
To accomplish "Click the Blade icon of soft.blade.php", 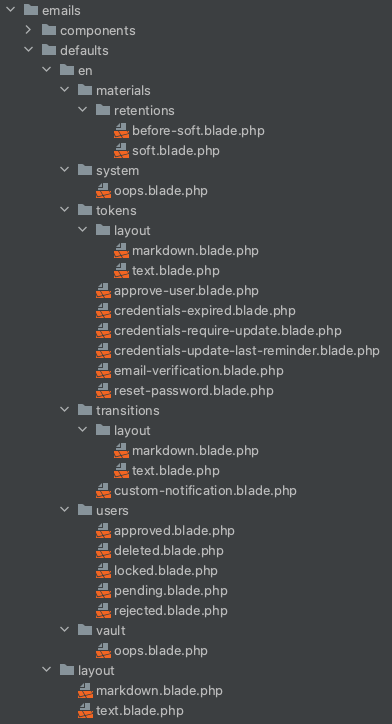I will 121,151.
